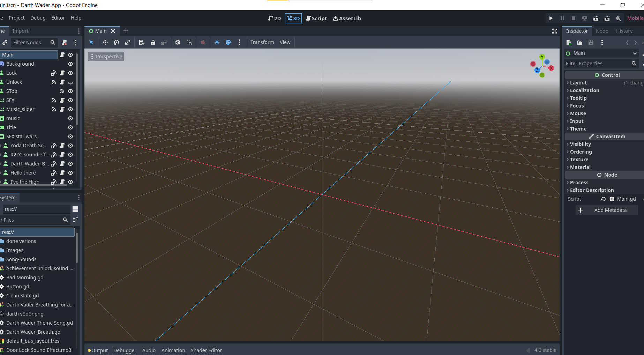Expand the Layout section in the Inspector

point(577,83)
